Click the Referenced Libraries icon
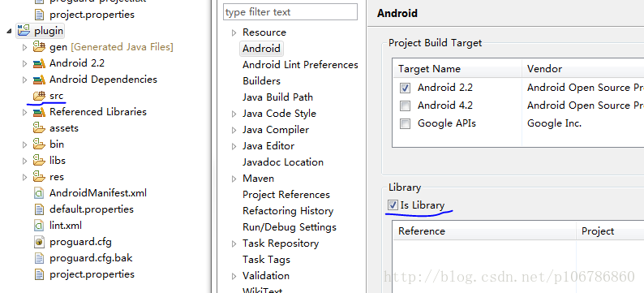The width and height of the screenshot is (644, 293). tap(39, 112)
